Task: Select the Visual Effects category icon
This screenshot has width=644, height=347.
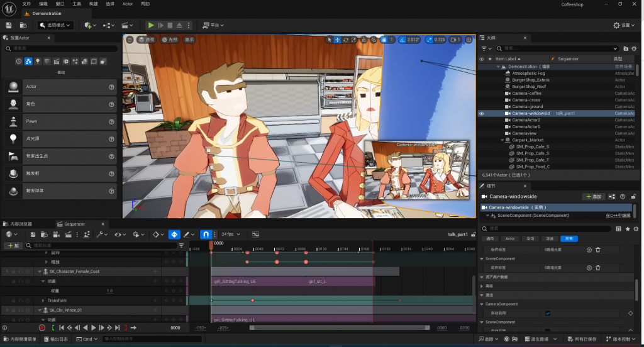Action: pyautogui.click(x=75, y=61)
